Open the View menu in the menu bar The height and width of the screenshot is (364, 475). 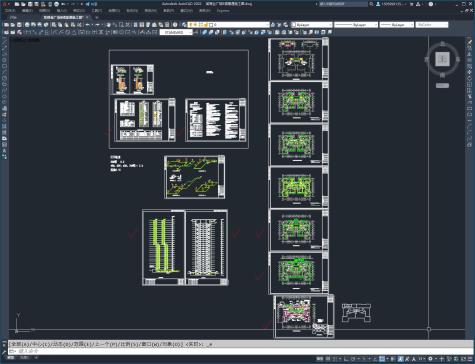click(x=44, y=11)
